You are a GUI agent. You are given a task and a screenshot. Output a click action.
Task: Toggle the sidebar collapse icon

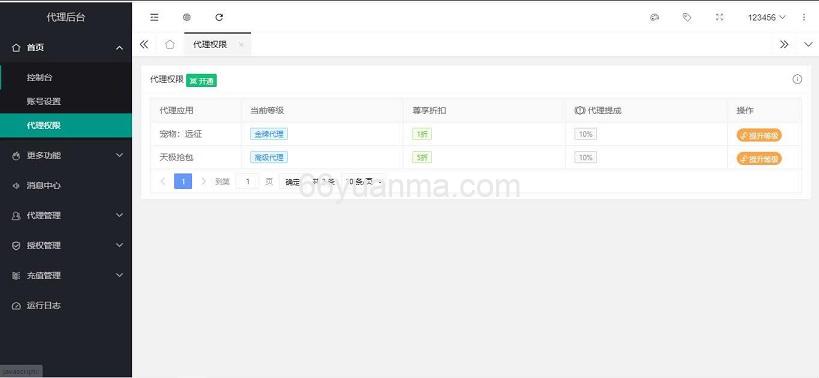pyautogui.click(x=154, y=17)
